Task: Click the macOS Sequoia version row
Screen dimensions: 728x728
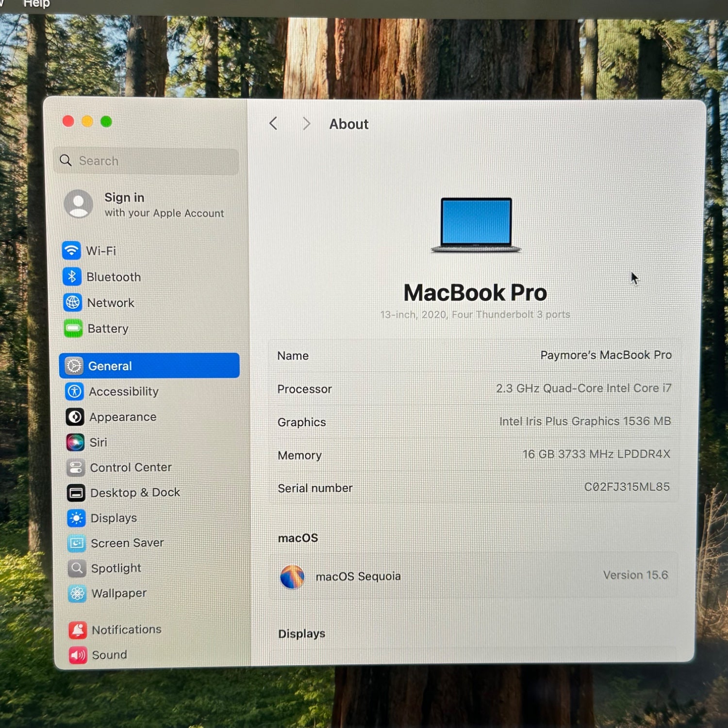Action: tap(473, 576)
